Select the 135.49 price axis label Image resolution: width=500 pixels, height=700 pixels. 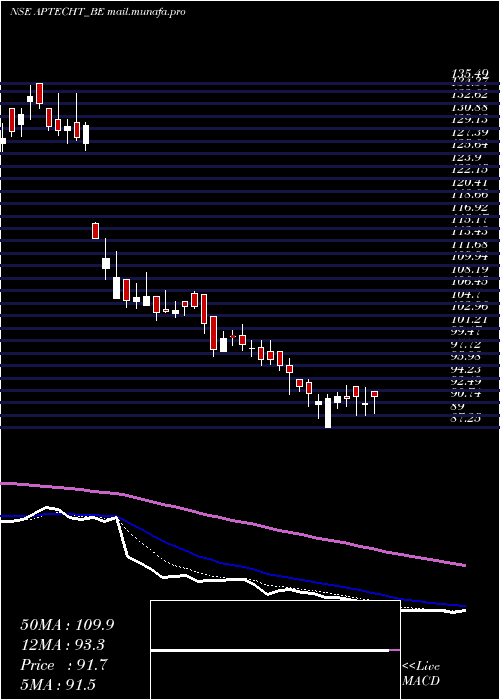pyautogui.click(x=469, y=74)
